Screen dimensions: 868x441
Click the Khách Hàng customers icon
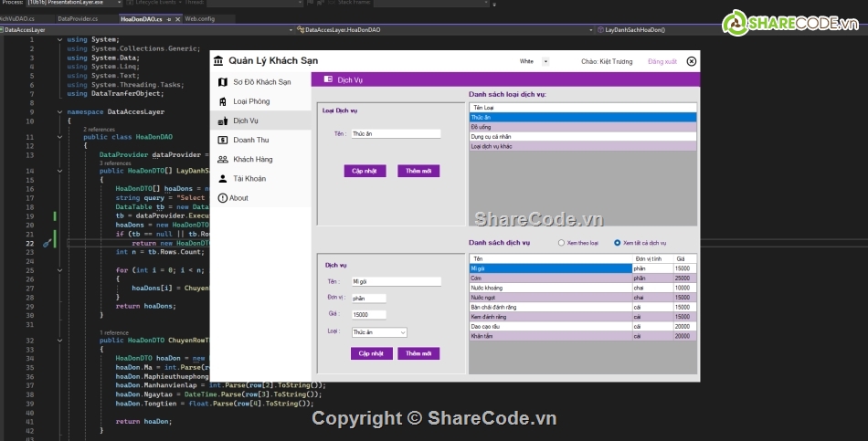222,159
